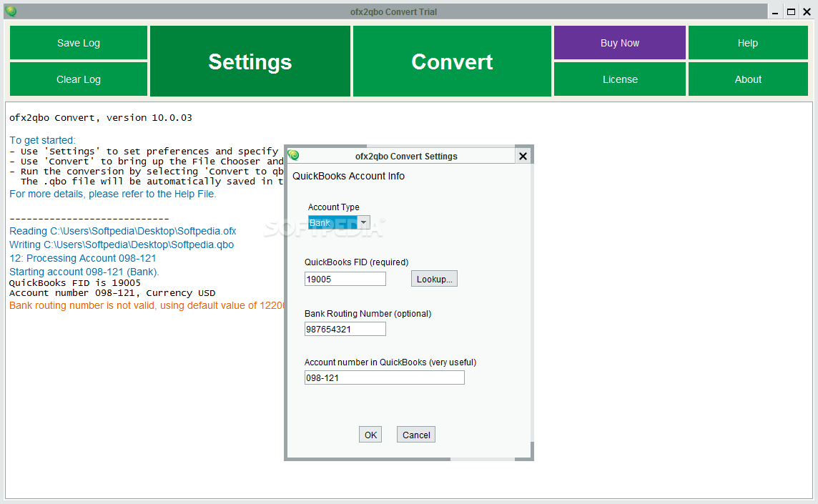This screenshot has height=504, width=818.
Task: Close the ofx2qbo Convert Settings dialog
Action: point(523,156)
